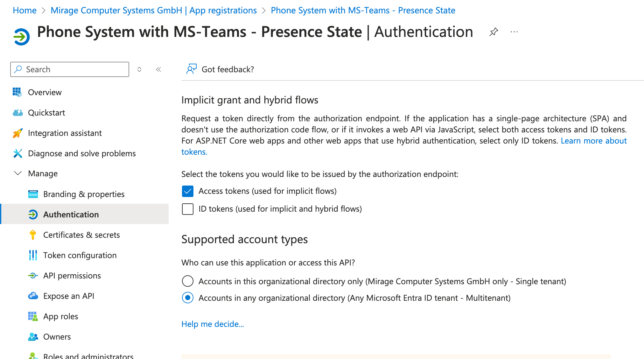
Task: Open Owners page
Action: [57, 337]
